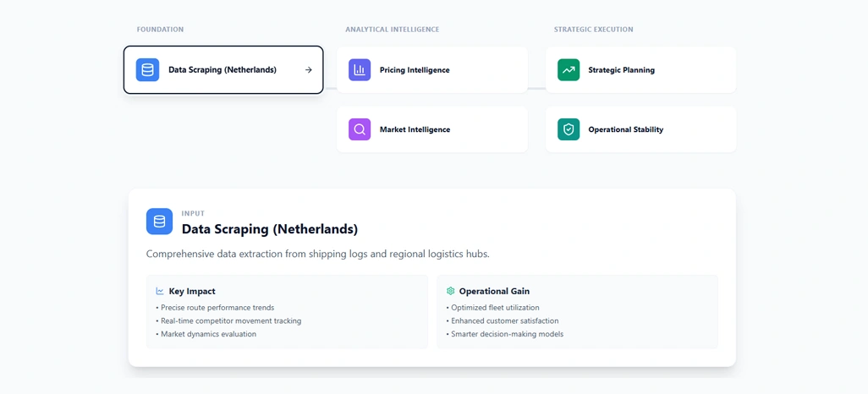Click the "Real-time competitor movement tracking" bullet
The image size is (868, 394).
coord(231,321)
